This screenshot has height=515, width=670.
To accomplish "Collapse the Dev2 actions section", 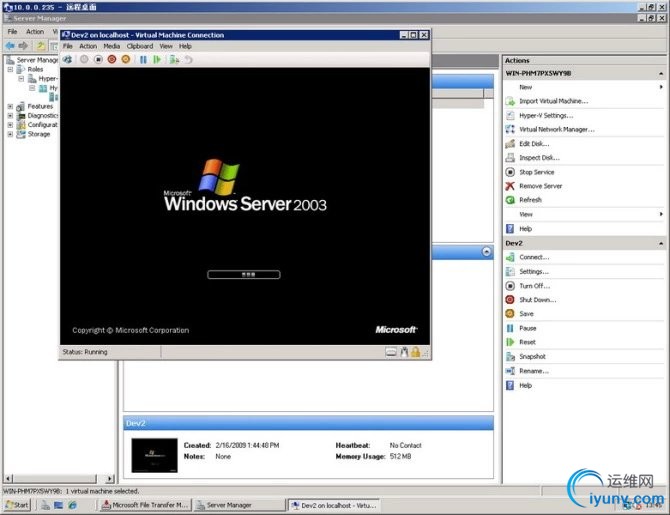I will (660, 243).
